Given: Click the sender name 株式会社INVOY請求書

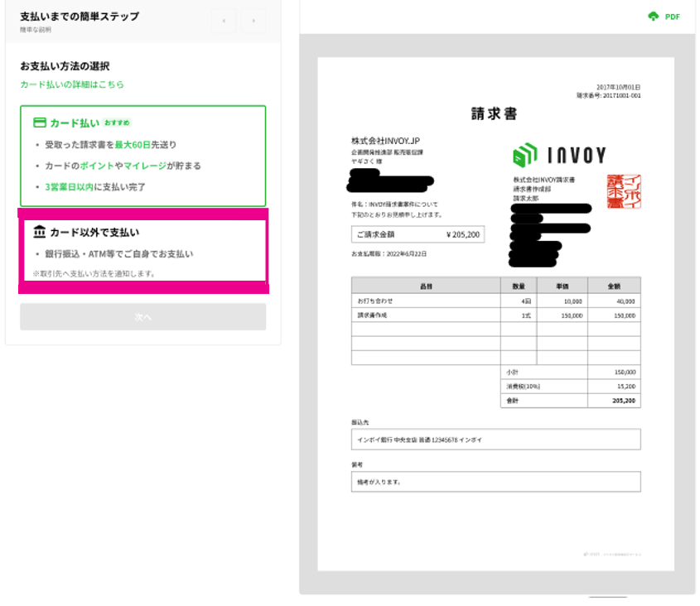Looking at the screenshot, I should (x=543, y=180).
